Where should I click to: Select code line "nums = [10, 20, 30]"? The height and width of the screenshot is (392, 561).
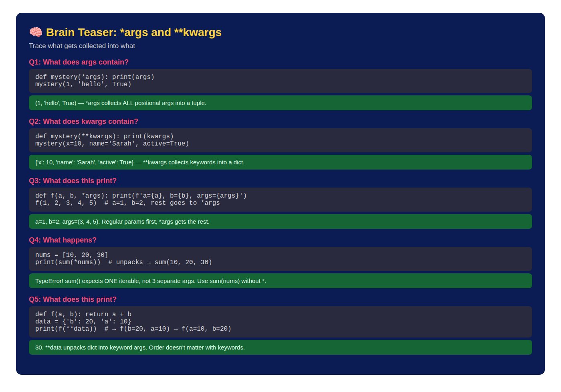click(72, 255)
